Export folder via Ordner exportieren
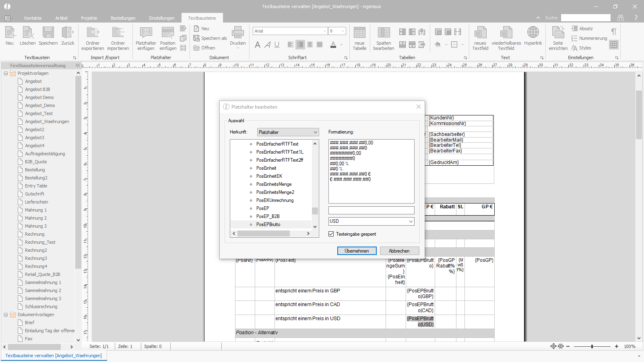This screenshot has width=644, height=362. [93, 38]
